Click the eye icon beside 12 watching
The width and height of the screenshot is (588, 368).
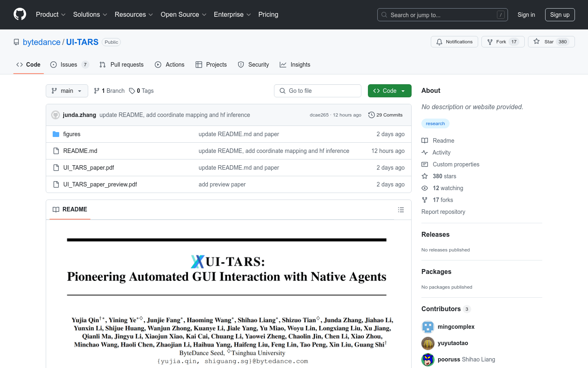[x=425, y=188]
